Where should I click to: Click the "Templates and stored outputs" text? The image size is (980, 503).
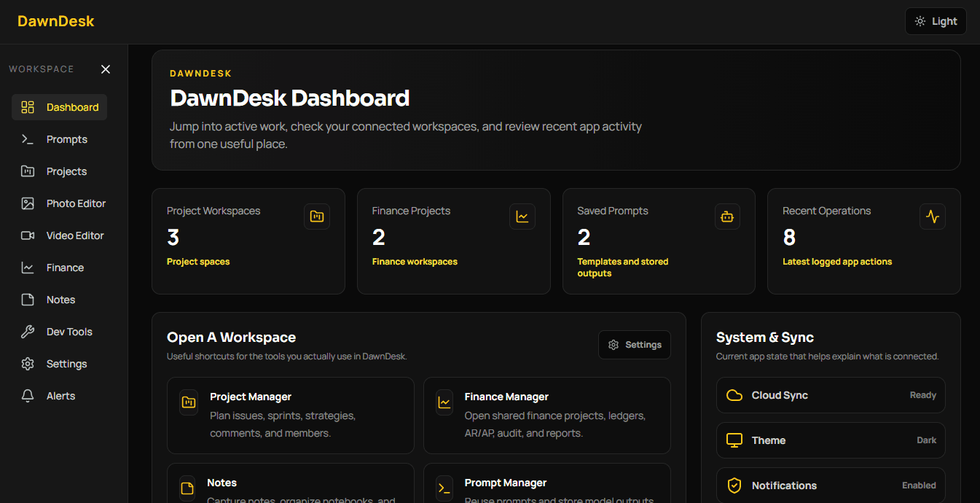point(623,268)
